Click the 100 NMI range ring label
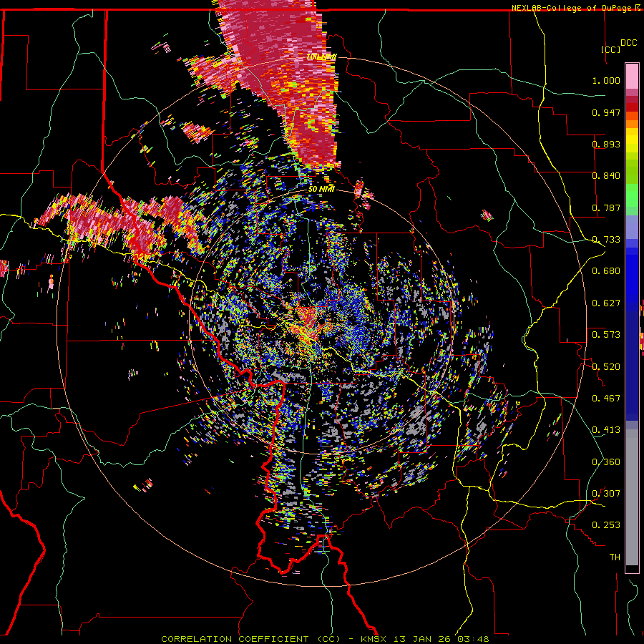 tap(321, 57)
